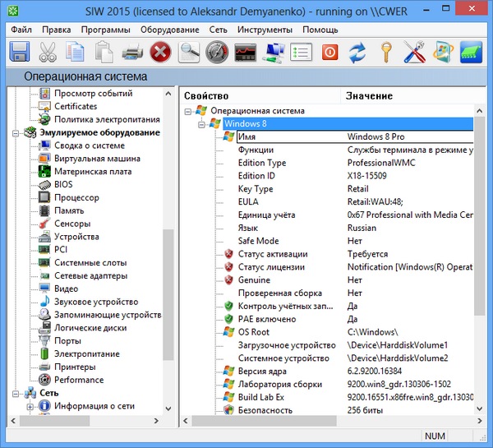Click the crossed tools toolbar icon
493x448 pixels.
pyautogui.click(x=413, y=53)
